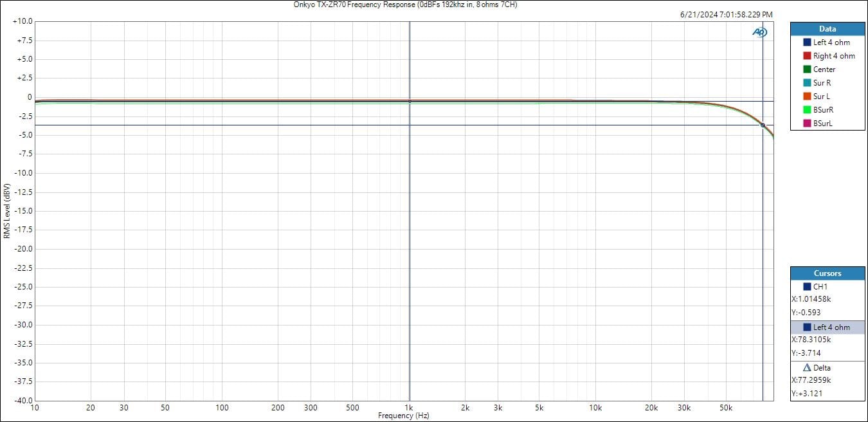Select the bright green BSurR swatch
Image resolution: width=868 pixels, height=422 pixels.
[x=806, y=110]
